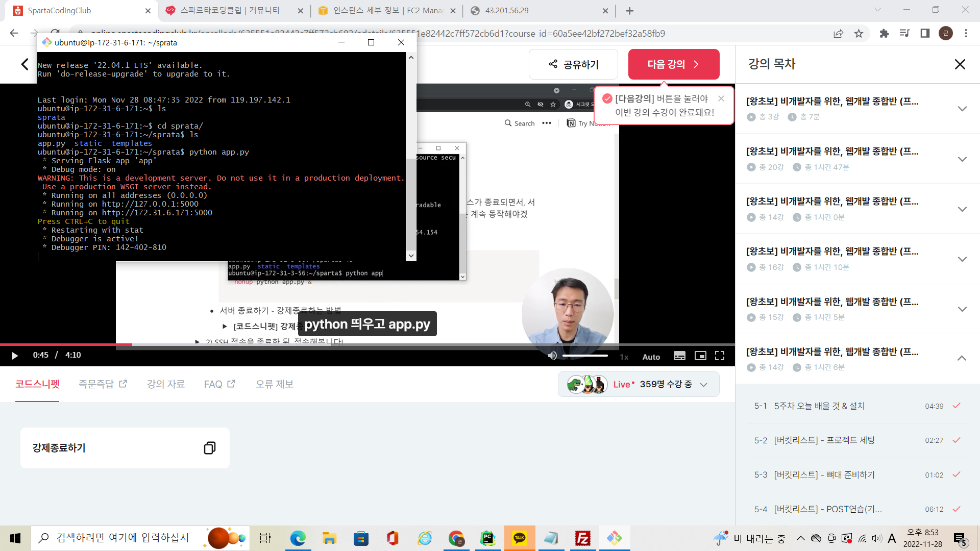Open the Auto quality setting
This screenshot has height=551, width=980.
pyautogui.click(x=651, y=357)
